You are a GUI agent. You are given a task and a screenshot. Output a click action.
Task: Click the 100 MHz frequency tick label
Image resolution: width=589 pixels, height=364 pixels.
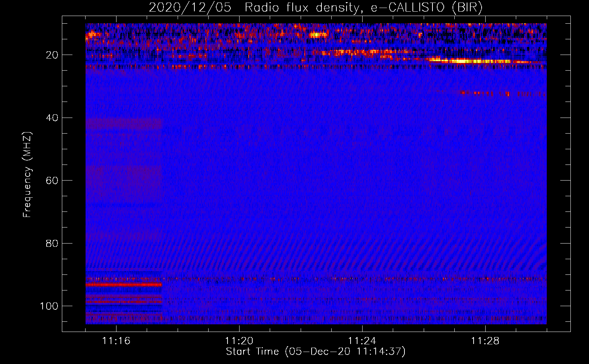49,306
